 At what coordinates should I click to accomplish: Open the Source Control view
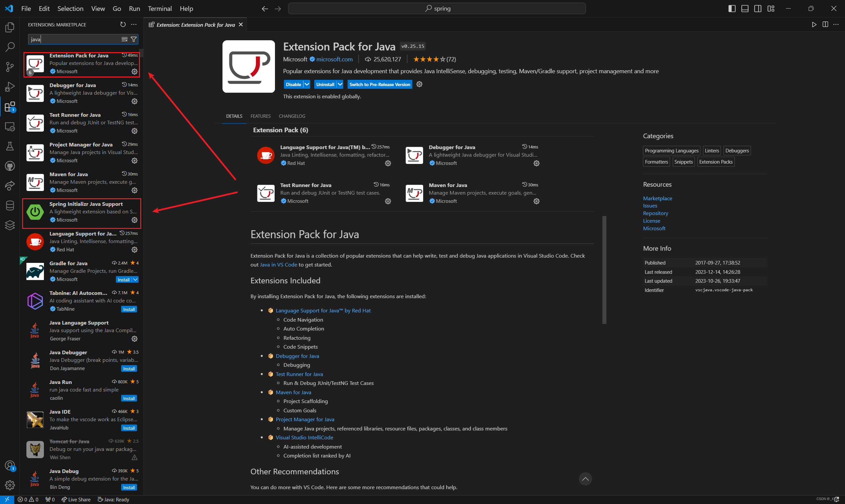pos(10,67)
